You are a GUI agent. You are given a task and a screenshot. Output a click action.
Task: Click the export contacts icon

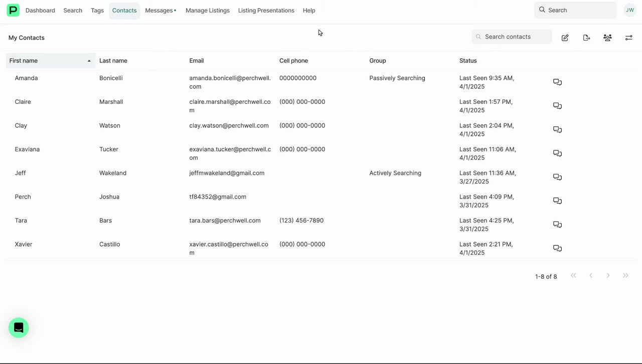[x=586, y=38]
